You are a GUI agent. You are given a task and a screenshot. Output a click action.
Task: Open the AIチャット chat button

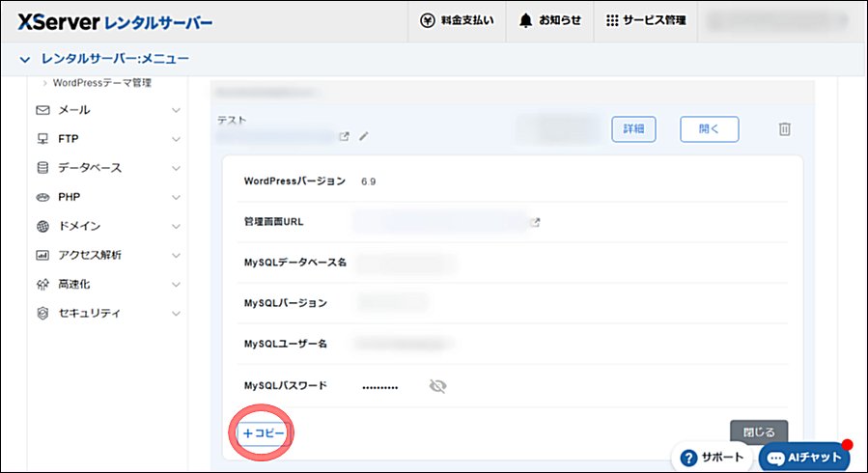(804, 458)
